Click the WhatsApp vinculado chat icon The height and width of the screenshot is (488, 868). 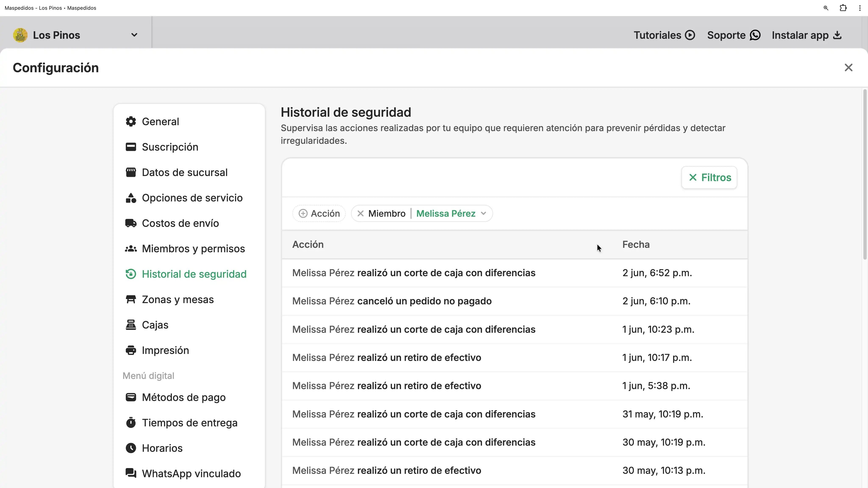point(131,474)
